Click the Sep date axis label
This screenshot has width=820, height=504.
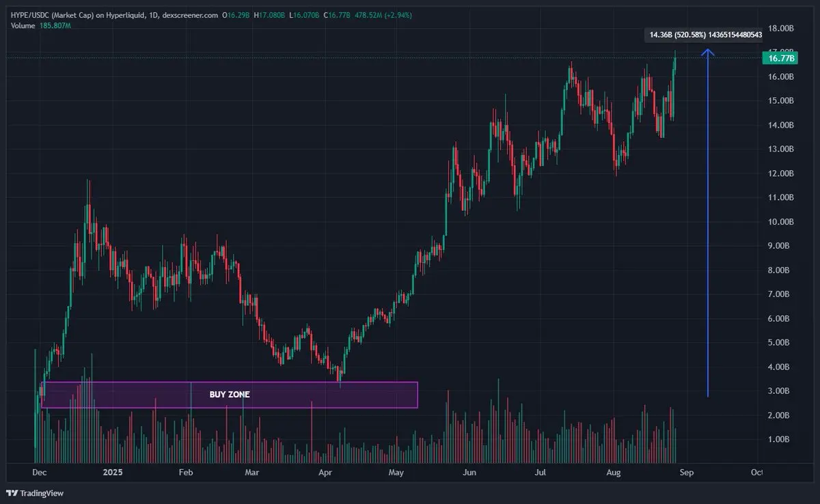pos(687,472)
